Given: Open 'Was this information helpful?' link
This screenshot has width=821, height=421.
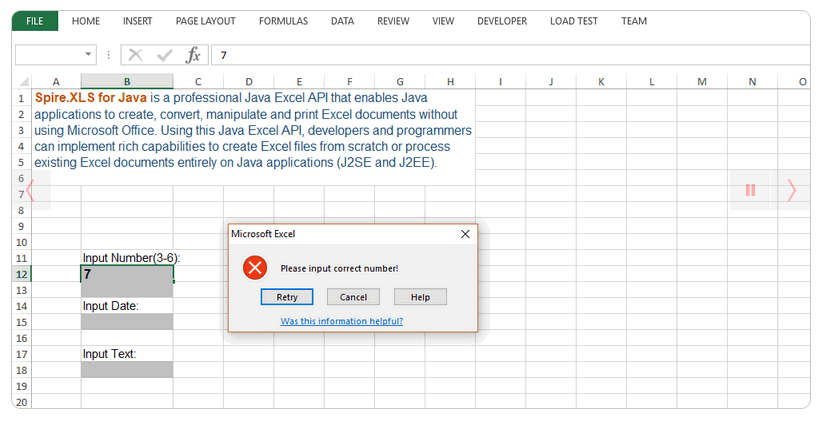Looking at the screenshot, I should [342, 321].
